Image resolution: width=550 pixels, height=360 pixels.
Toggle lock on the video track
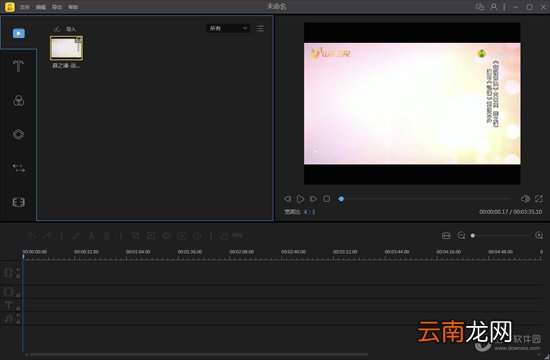[18, 276]
